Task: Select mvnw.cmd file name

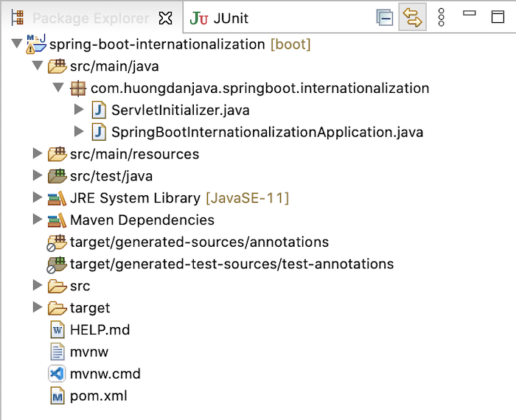Action: pos(105,374)
